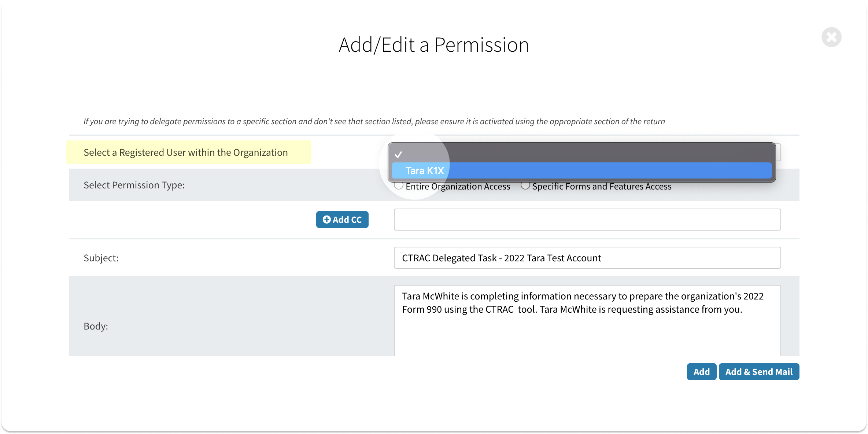Image resolution: width=868 pixels, height=434 pixels.
Task: Click the italic delegate permissions note text
Action: coord(374,121)
